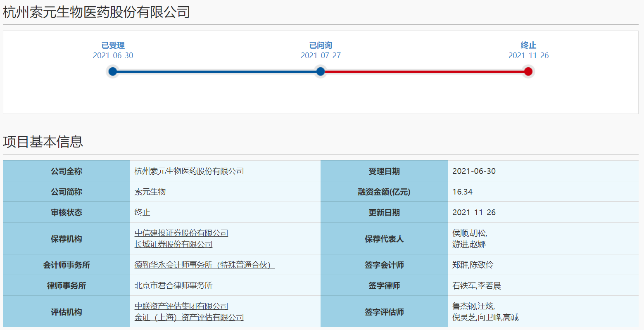The image size is (644, 330).
Task: Click the red 终止 timeline dot
Action: (528, 71)
